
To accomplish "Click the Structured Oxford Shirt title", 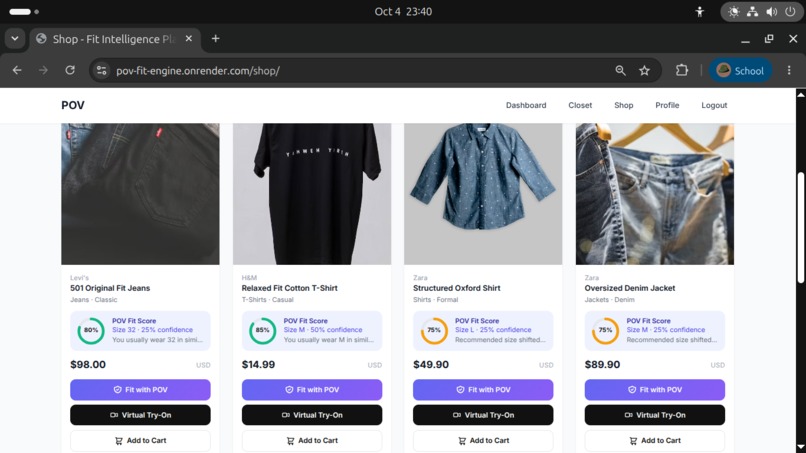I will [456, 288].
